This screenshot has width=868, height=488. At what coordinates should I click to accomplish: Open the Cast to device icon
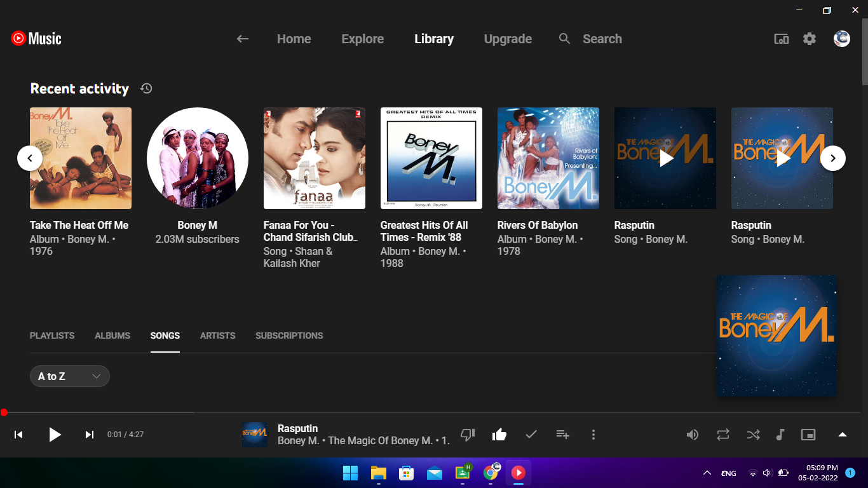point(781,39)
